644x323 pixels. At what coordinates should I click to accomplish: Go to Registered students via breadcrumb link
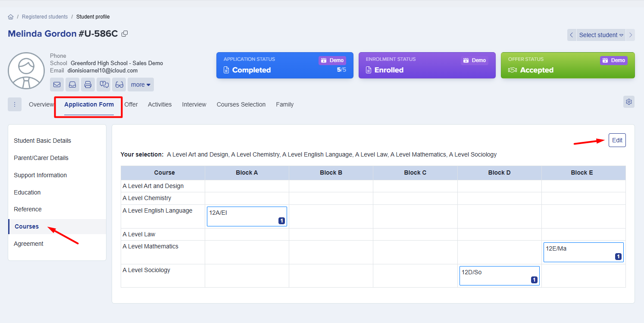click(x=45, y=16)
